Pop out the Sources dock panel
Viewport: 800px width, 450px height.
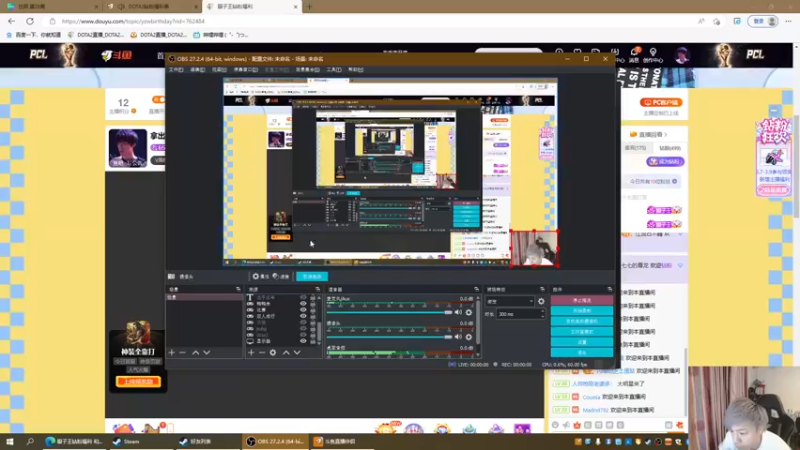click(x=317, y=289)
